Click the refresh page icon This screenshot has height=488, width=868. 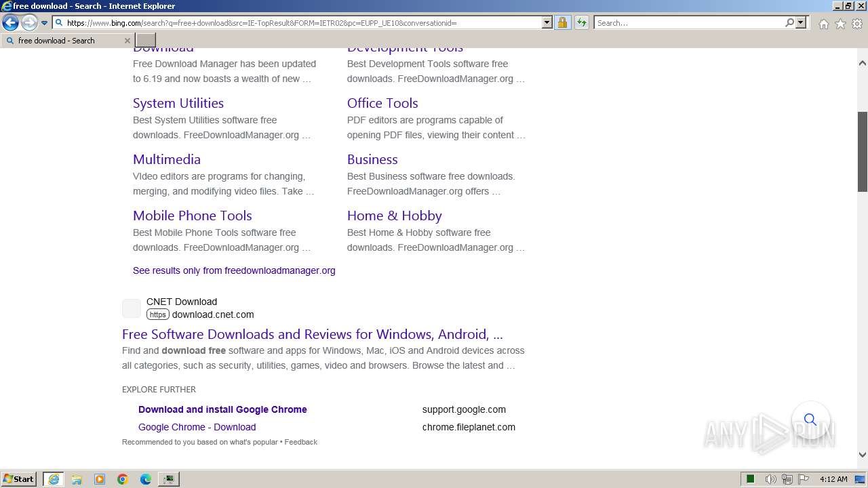(x=582, y=23)
